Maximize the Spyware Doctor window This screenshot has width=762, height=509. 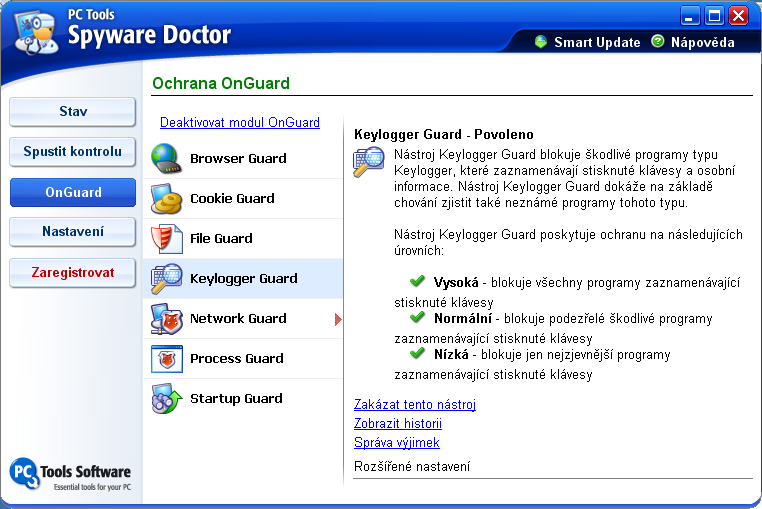tap(714, 16)
